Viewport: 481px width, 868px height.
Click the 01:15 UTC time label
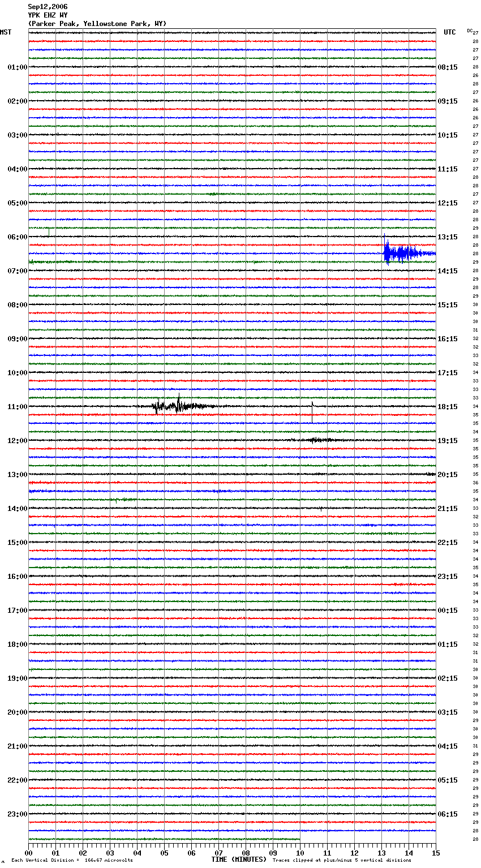point(448,644)
